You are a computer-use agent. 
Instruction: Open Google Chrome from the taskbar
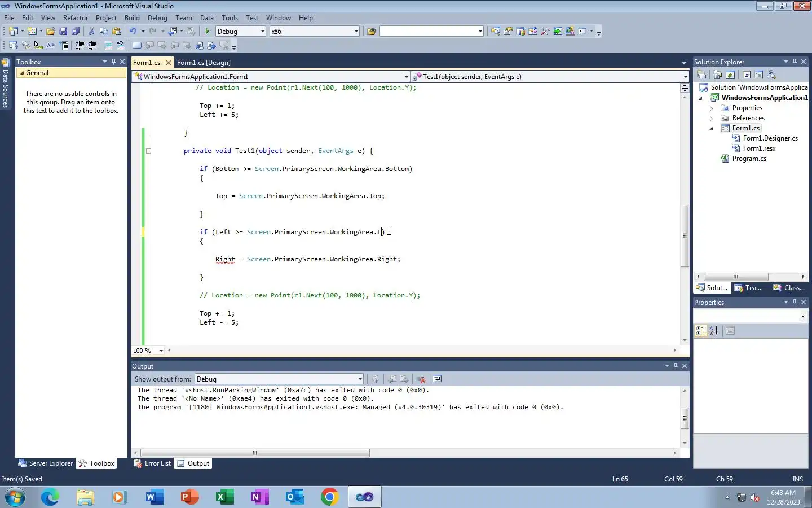[x=330, y=497]
